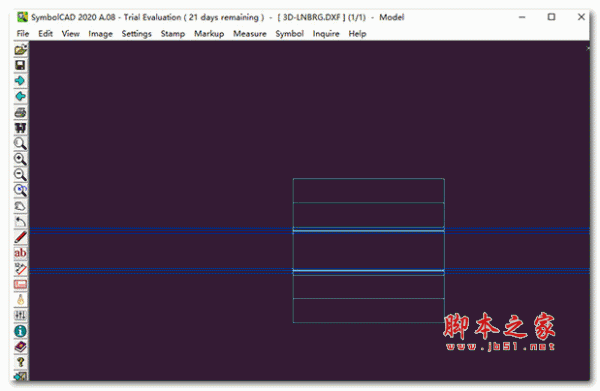Viewport: 600px width, 391px height.
Task: Click the binoculars search icon
Action: coord(21,128)
